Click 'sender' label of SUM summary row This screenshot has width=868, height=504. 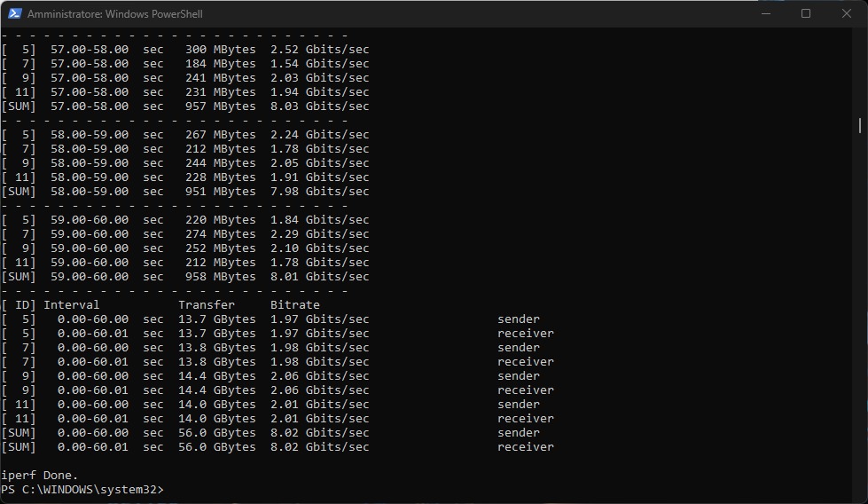(x=518, y=432)
